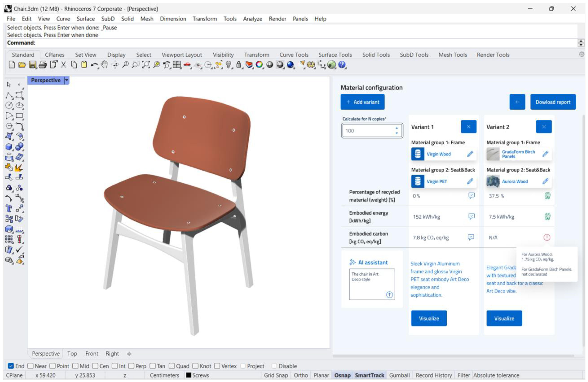
Task: Increase N copies with stepper arrow
Action: (397, 128)
